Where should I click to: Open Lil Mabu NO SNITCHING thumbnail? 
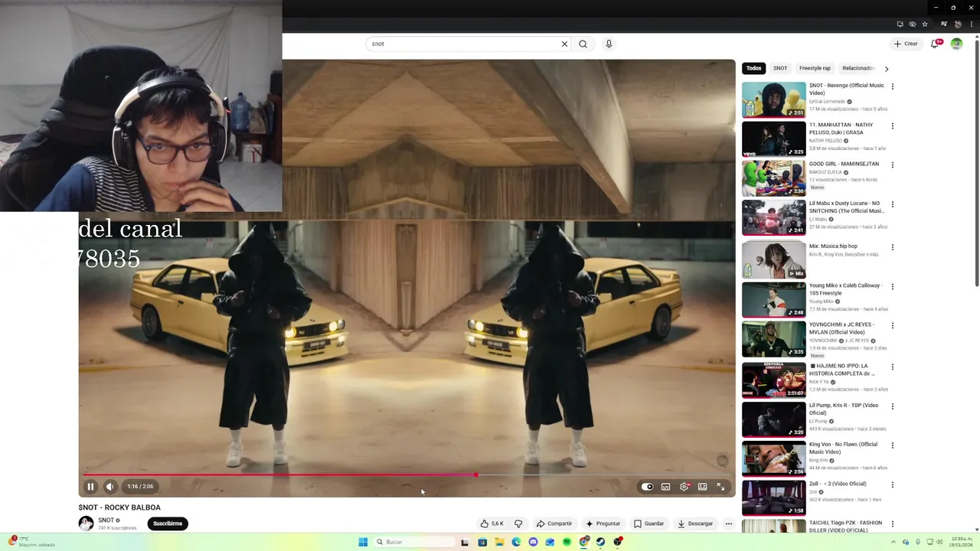(x=774, y=217)
